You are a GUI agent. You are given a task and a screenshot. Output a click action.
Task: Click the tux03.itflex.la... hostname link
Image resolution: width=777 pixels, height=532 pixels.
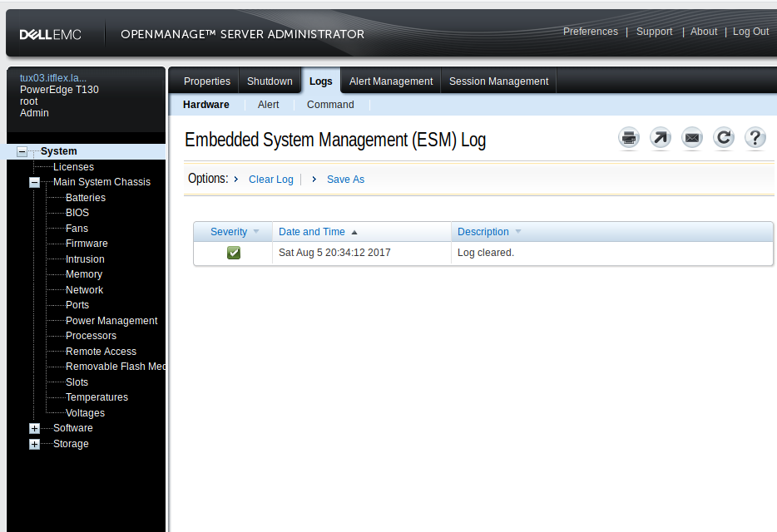[x=53, y=78]
